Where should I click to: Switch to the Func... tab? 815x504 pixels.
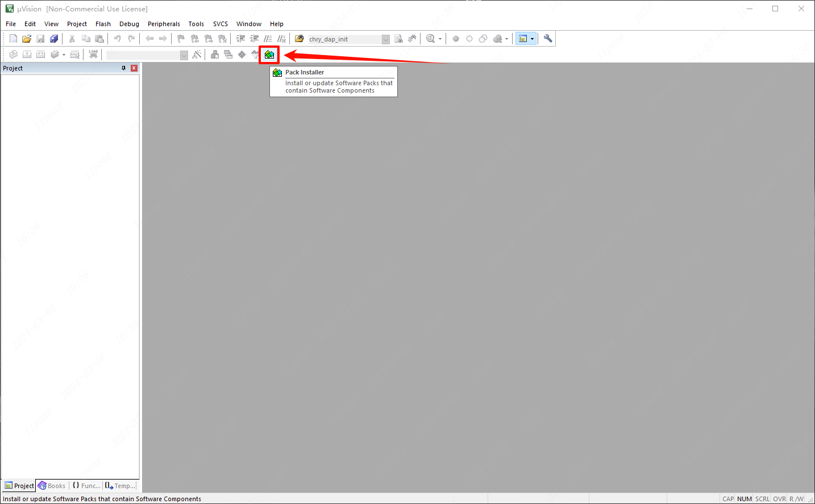click(86, 486)
